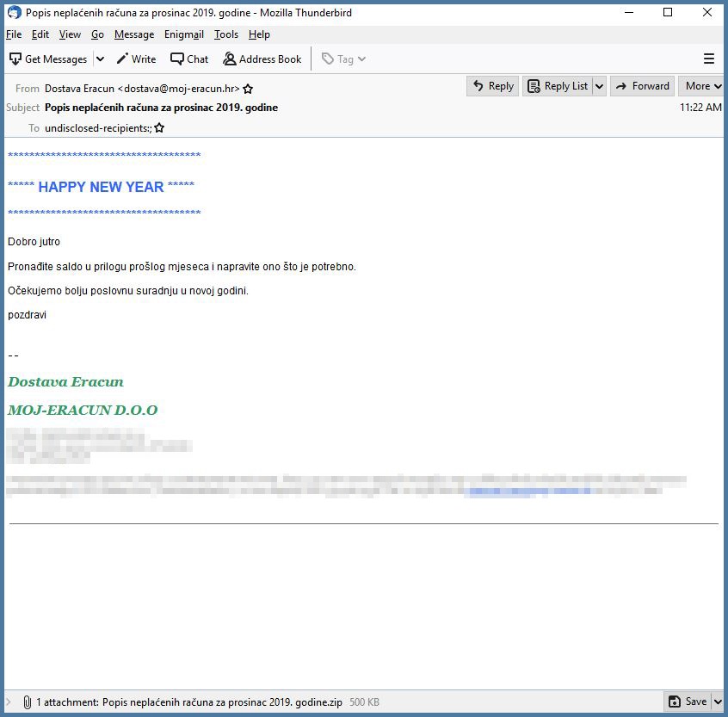Click the Forward button

(x=642, y=86)
